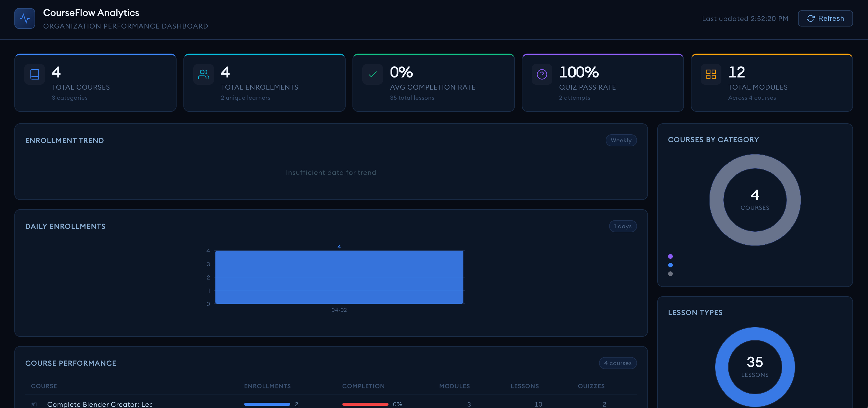The width and height of the screenshot is (868, 408).
Task: Click the blue 04-02 daily enrollments bar
Action: tap(339, 277)
